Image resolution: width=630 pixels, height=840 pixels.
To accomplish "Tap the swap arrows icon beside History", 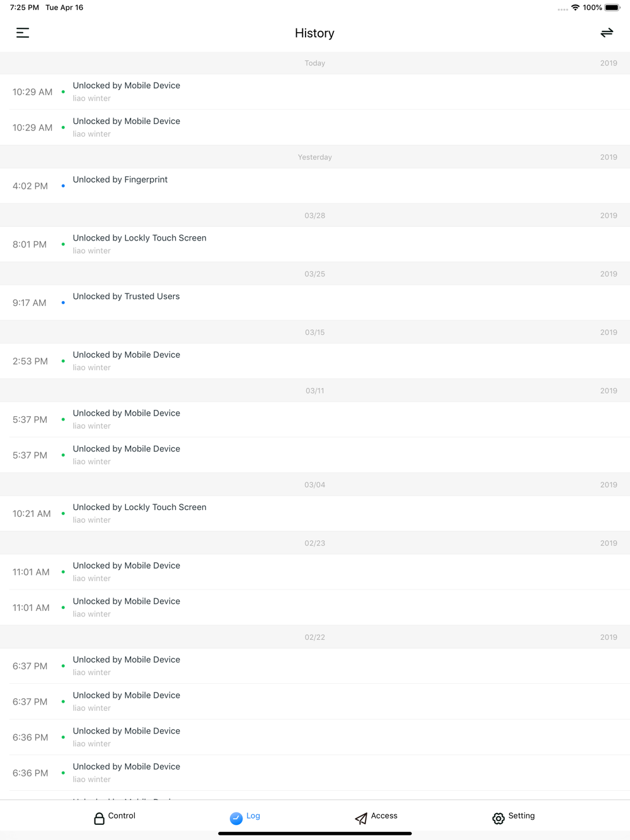I will point(607,33).
